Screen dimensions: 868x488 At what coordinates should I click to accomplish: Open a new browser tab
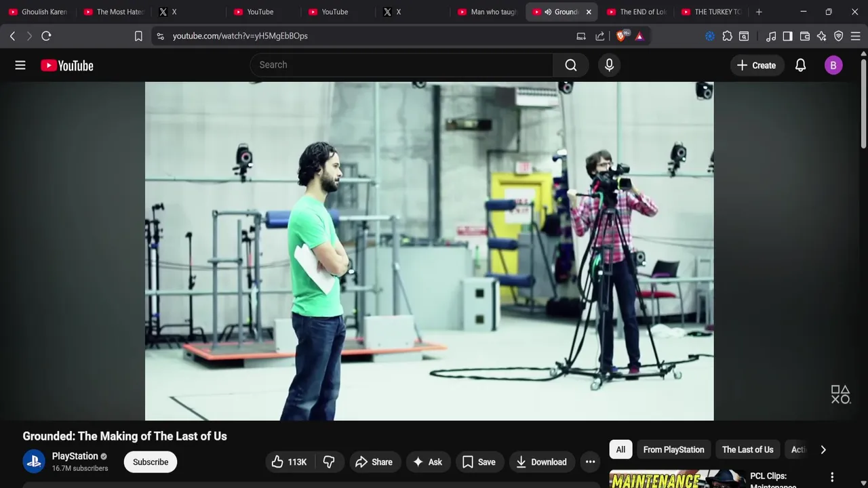tap(759, 12)
